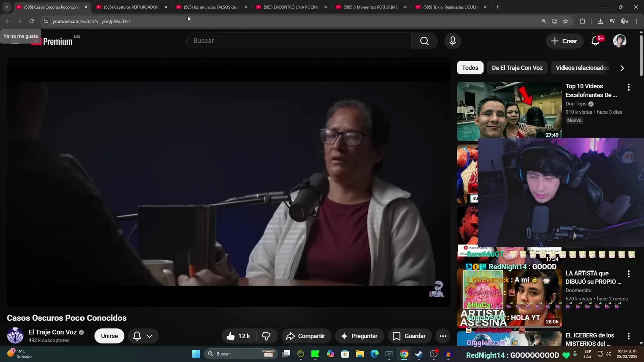Click the Preguntar button
This screenshot has width=644, height=362.
point(359,336)
